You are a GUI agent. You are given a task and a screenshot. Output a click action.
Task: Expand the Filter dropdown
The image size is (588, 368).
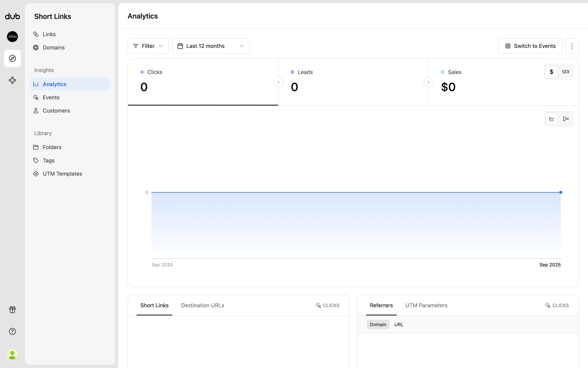(x=148, y=46)
